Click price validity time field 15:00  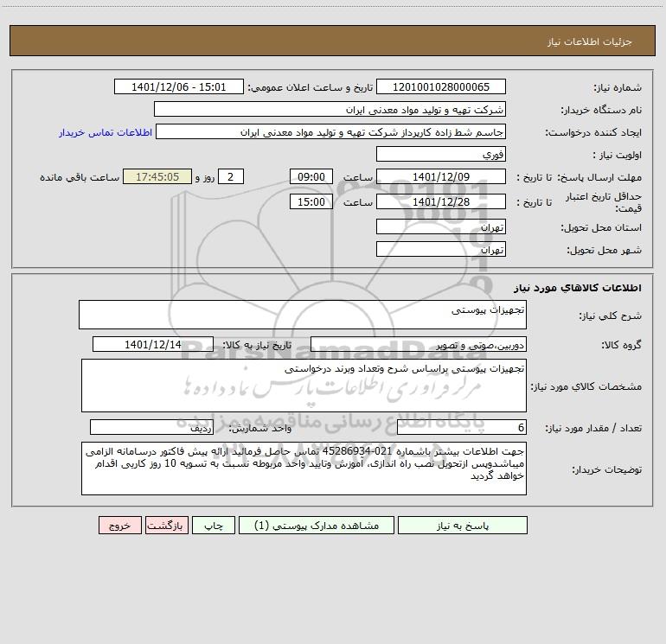point(311,201)
